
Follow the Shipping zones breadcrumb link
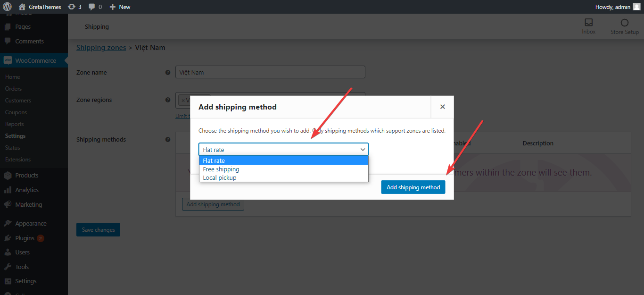(x=101, y=48)
